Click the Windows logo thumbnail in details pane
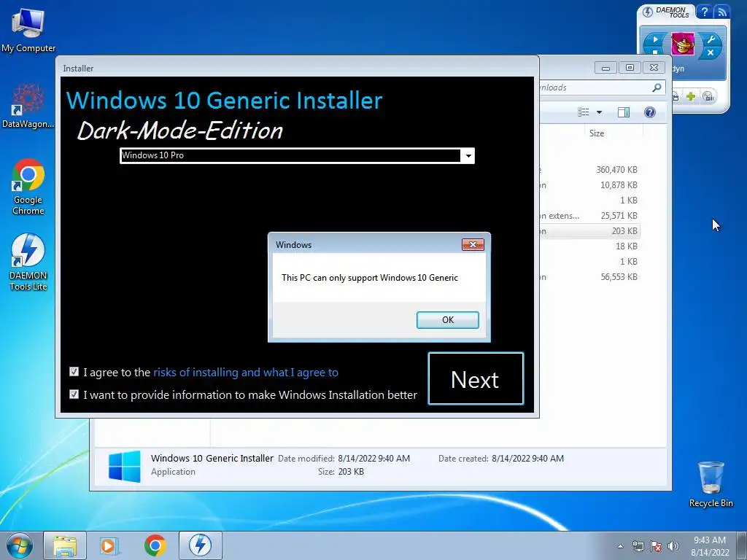The height and width of the screenshot is (560, 747). click(124, 466)
